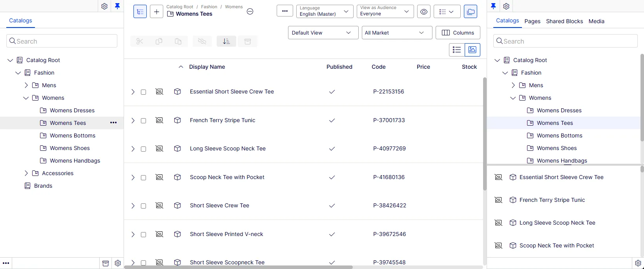Open left panel settings gear
Viewport: 644px width, 269px height.
click(104, 6)
